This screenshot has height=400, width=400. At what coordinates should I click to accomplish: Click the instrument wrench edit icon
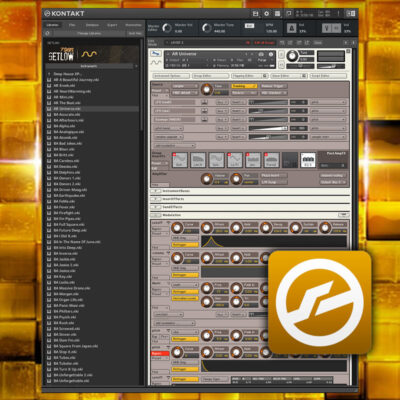[156, 54]
